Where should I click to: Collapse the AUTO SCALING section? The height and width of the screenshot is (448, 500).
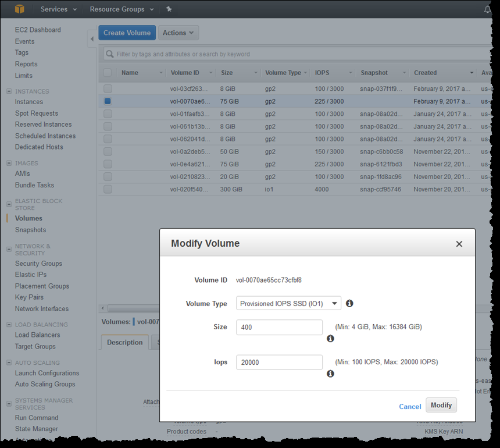pos(9,363)
